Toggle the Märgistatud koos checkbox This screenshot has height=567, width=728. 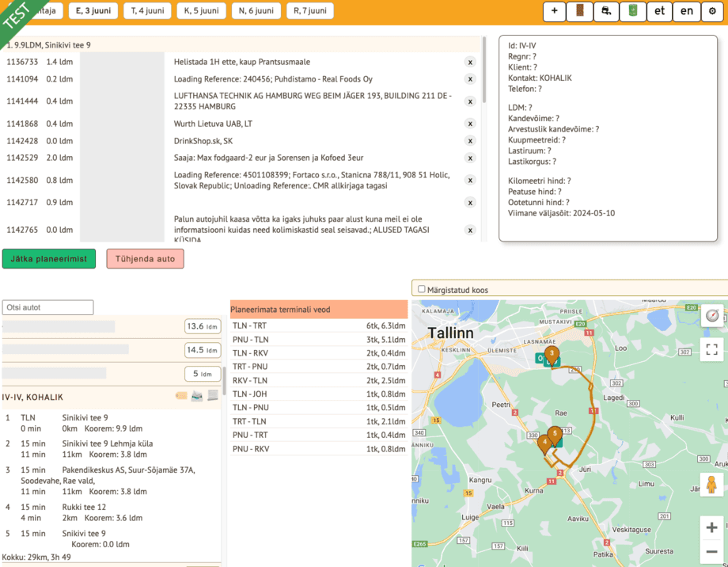(x=422, y=289)
